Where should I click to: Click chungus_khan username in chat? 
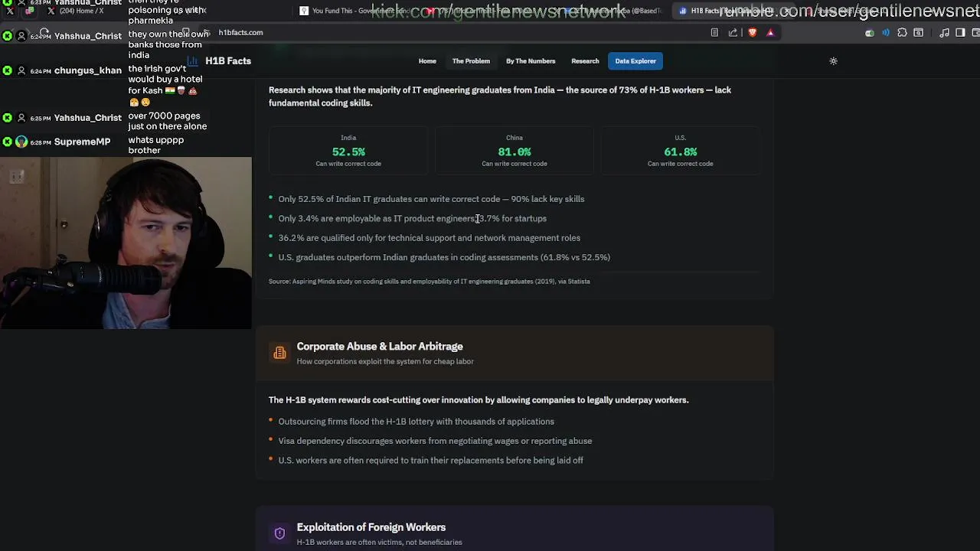[88, 70]
